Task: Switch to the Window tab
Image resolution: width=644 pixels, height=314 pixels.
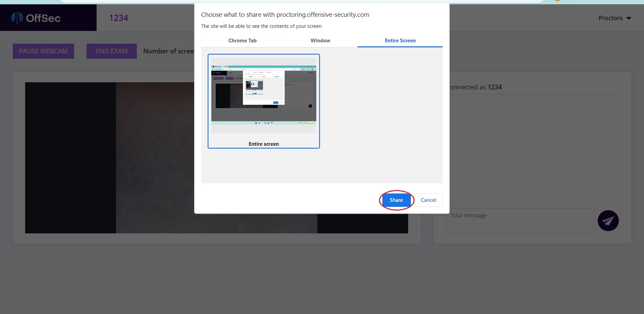Action: pyautogui.click(x=320, y=41)
